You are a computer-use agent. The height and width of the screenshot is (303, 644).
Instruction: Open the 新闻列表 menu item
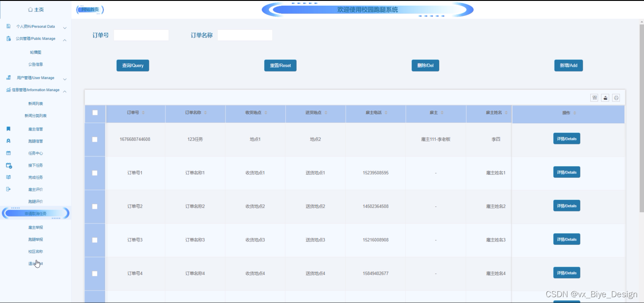(36, 104)
